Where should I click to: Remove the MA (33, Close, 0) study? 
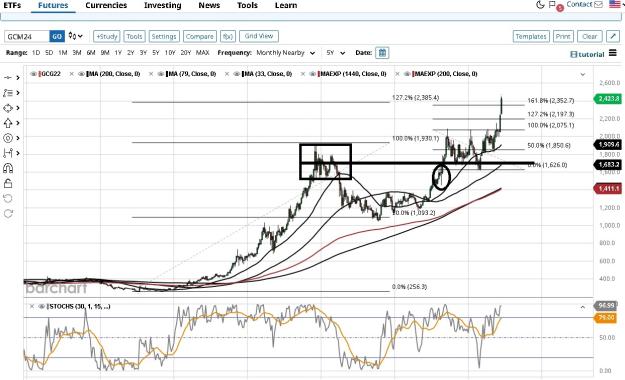tap(227, 74)
